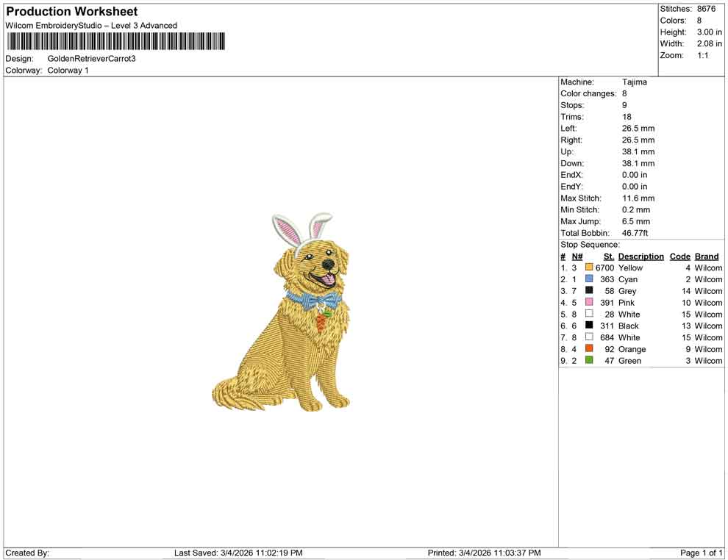Click the Total Bobbin value '46.77ft'
The width and height of the screenshot is (728, 560).
click(x=635, y=232)
